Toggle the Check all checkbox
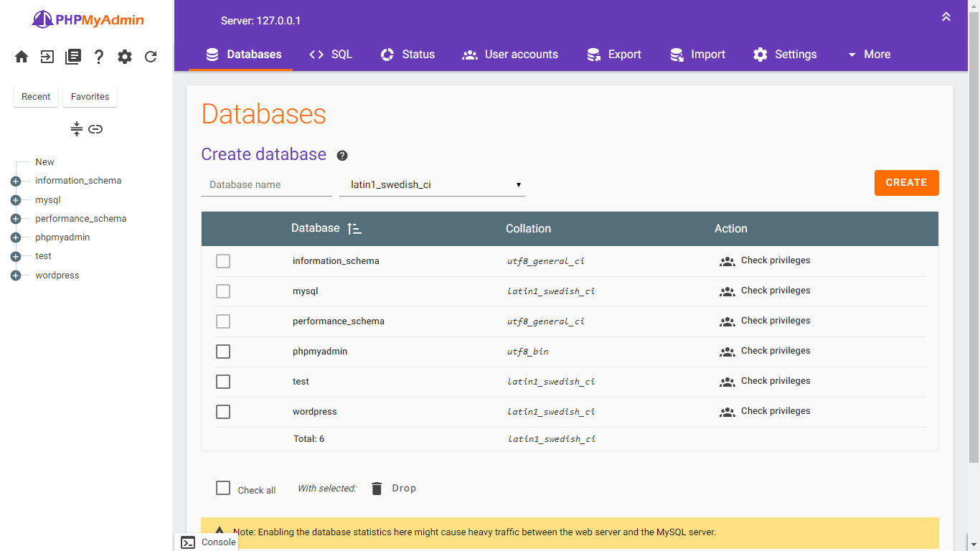 coord(223,488)
